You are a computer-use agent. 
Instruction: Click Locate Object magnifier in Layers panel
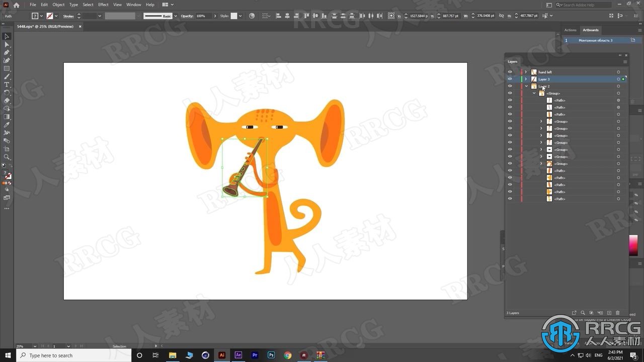[x=583, y=313]
